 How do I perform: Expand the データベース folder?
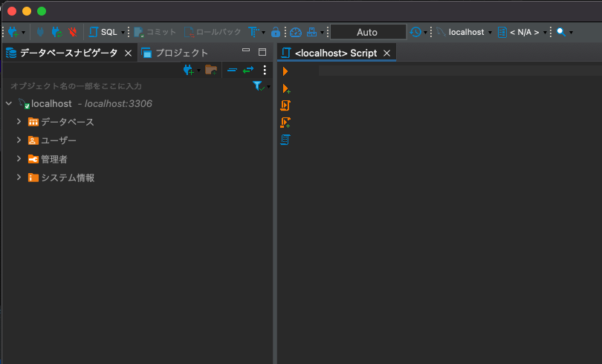coord(19,122)
